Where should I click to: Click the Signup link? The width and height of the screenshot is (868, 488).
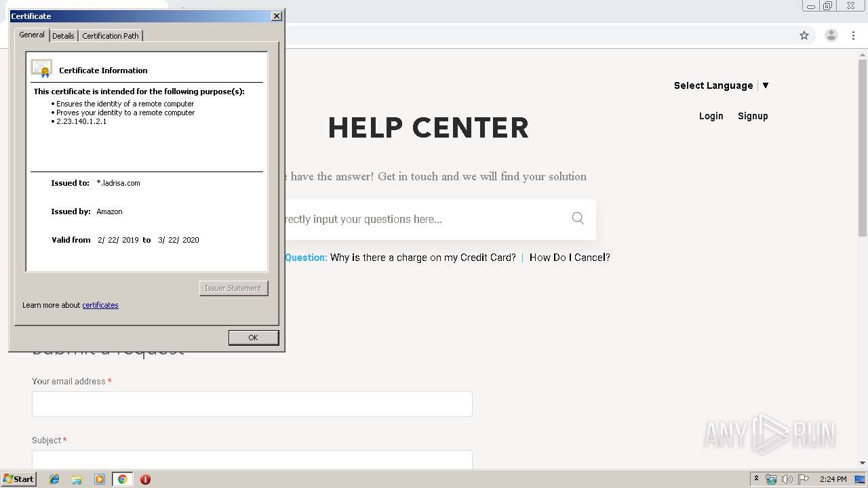(753, 116)
